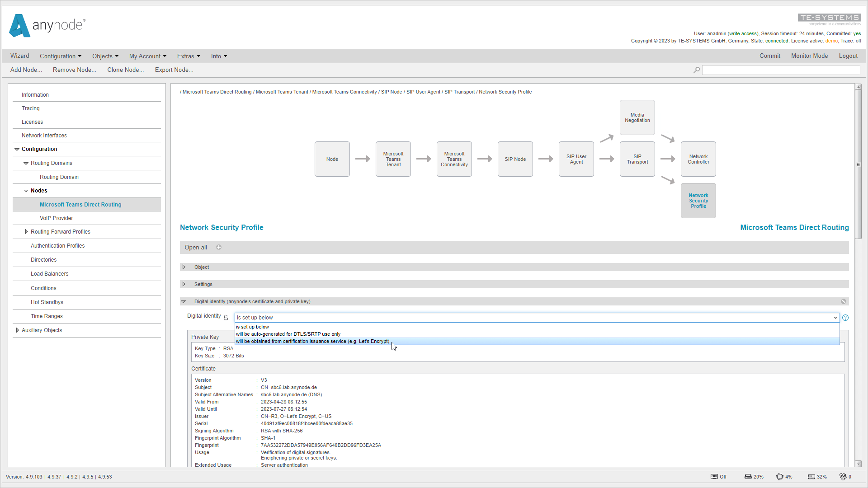Click Clone Node...
Screen dimensions: 868x488
pos(126,70)
